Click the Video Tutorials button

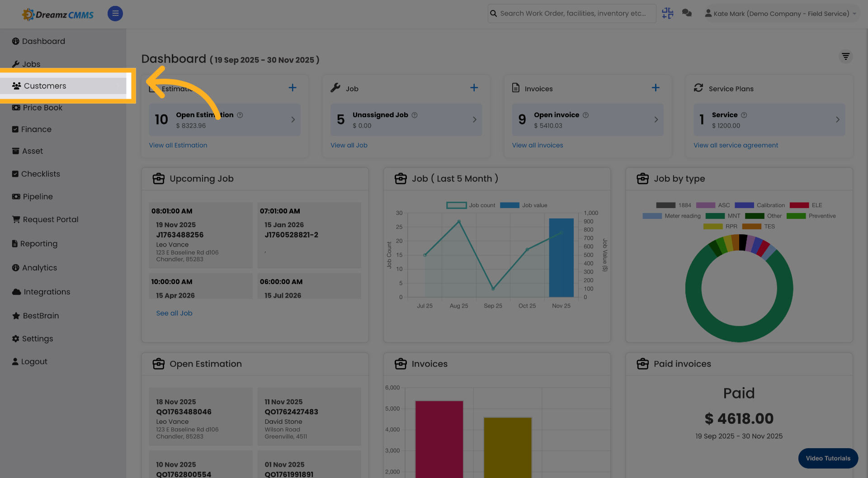pos(828,458)
